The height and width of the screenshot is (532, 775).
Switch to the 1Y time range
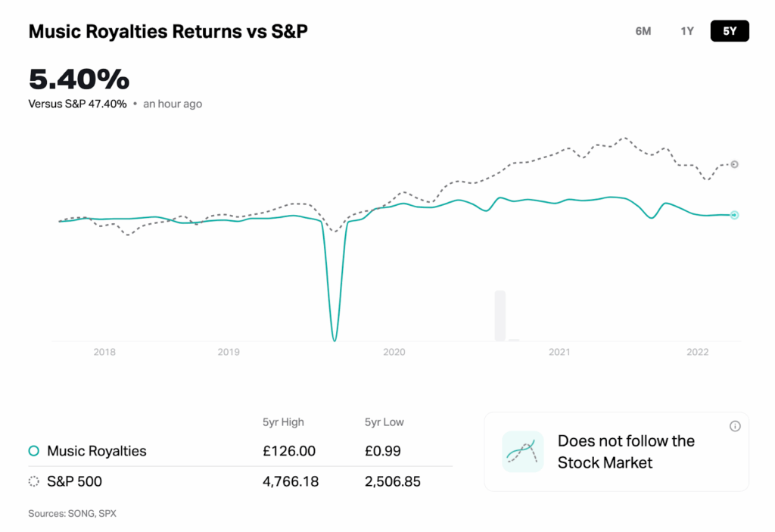(x=686, y=31)
